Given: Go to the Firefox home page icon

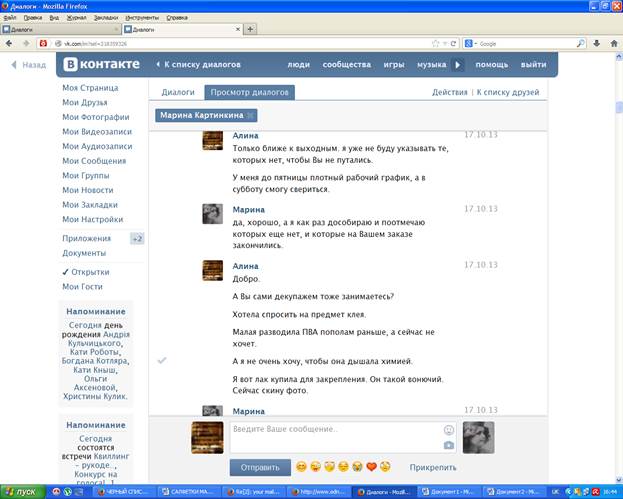Looking at the screenshot, I should [x=614, y=43].
